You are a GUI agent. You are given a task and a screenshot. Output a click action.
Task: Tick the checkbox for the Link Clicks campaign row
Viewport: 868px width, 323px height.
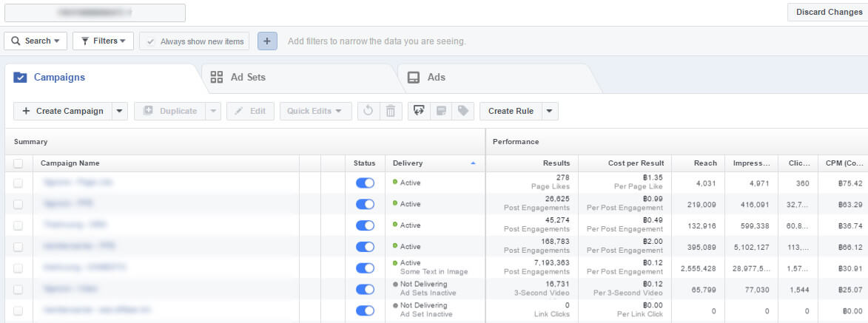pos(18,310)
